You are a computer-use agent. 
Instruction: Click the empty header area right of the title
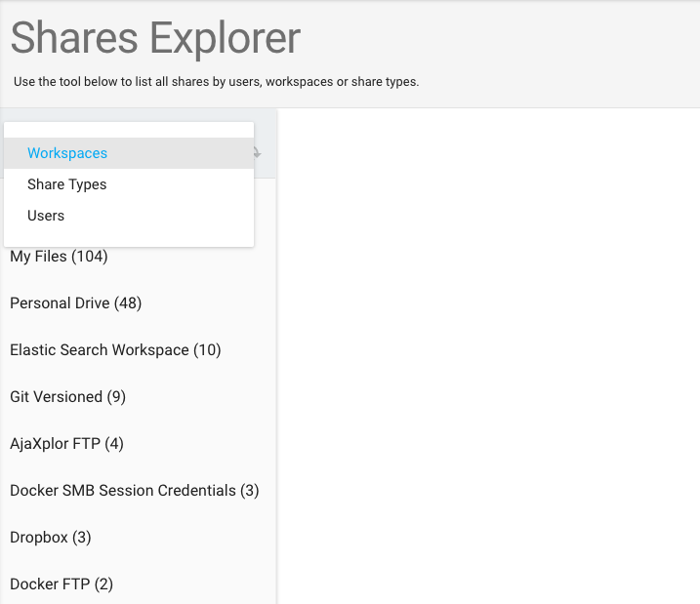(x=500, y=39)
